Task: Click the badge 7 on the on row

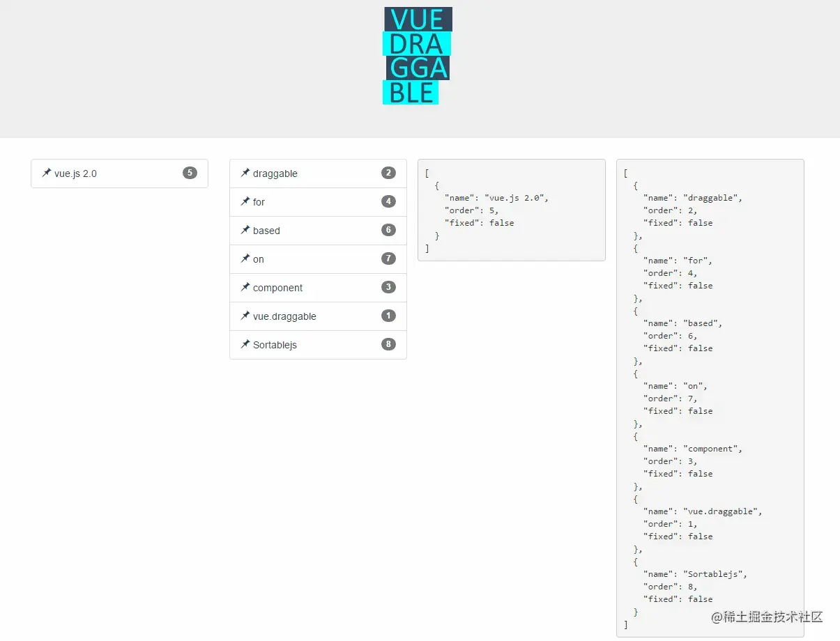Action: click(388, 258)
